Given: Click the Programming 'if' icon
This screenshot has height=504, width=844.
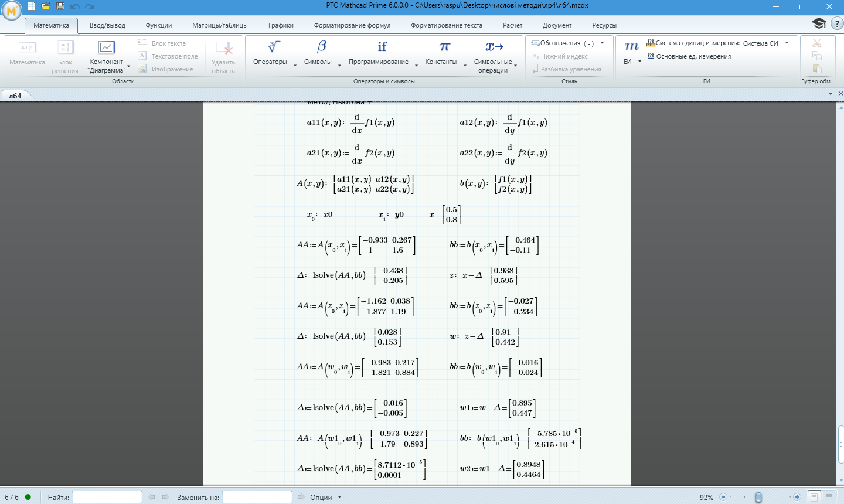Looking at the screenshot, I should (x=382, y=47).
